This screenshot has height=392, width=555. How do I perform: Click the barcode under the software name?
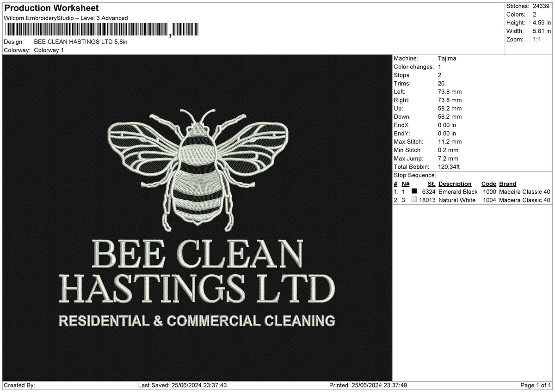(x=102, y=30)
